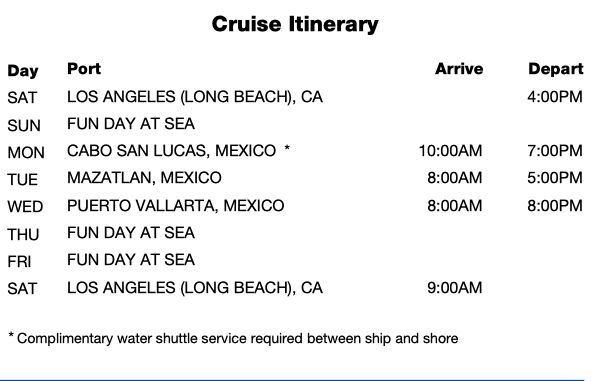Click the 8:00PM Puerto Vallarta departure

(555, 206)
